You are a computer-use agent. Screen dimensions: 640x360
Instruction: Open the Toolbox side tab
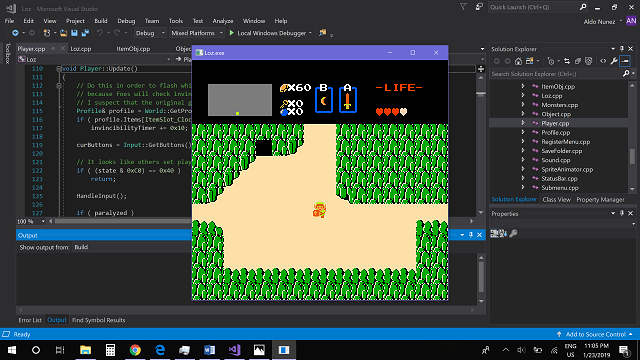click(7, 53)
